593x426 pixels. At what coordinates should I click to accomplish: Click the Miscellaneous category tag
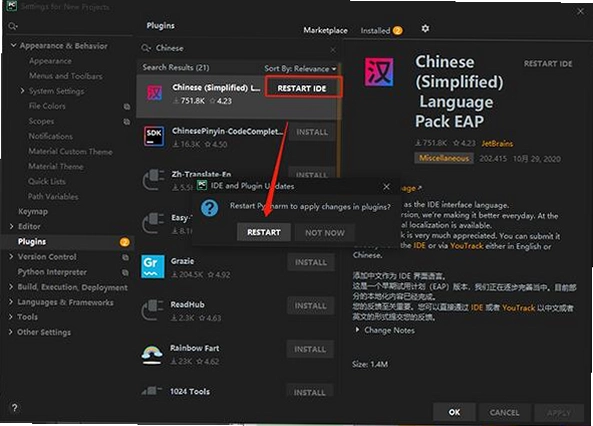click(444, 158)
